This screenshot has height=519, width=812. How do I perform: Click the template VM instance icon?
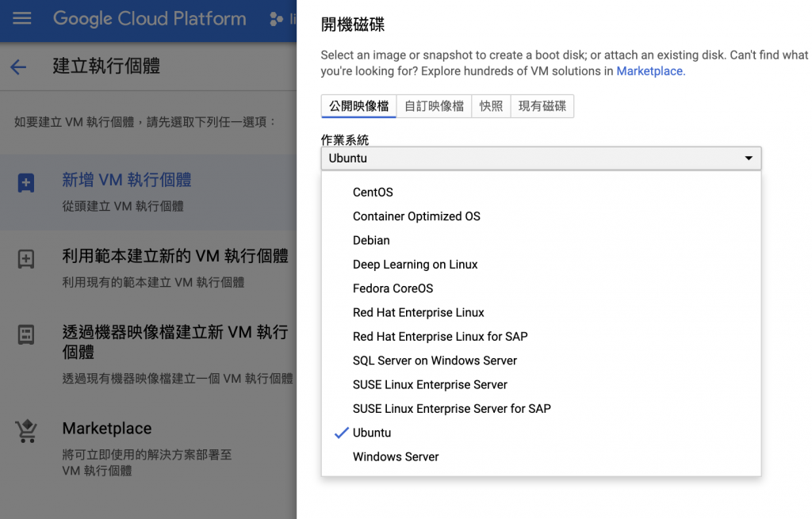(26, 259)
